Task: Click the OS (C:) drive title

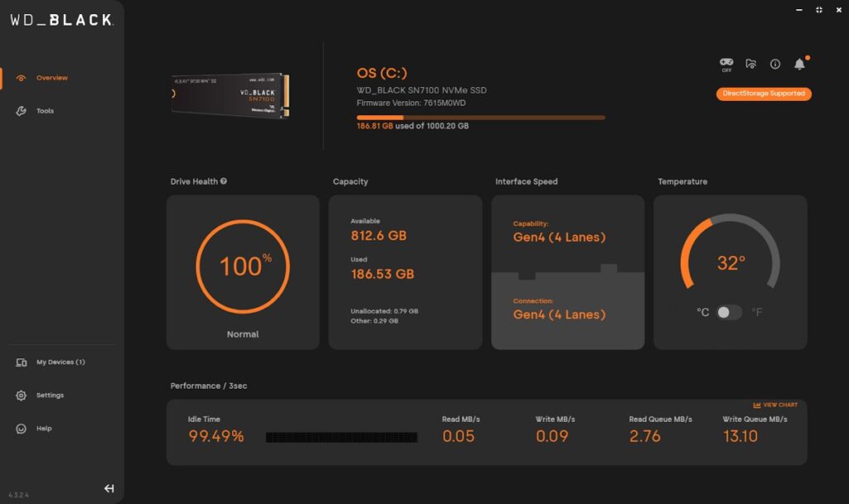Action: pyautogui.click(x=381, y=73)
